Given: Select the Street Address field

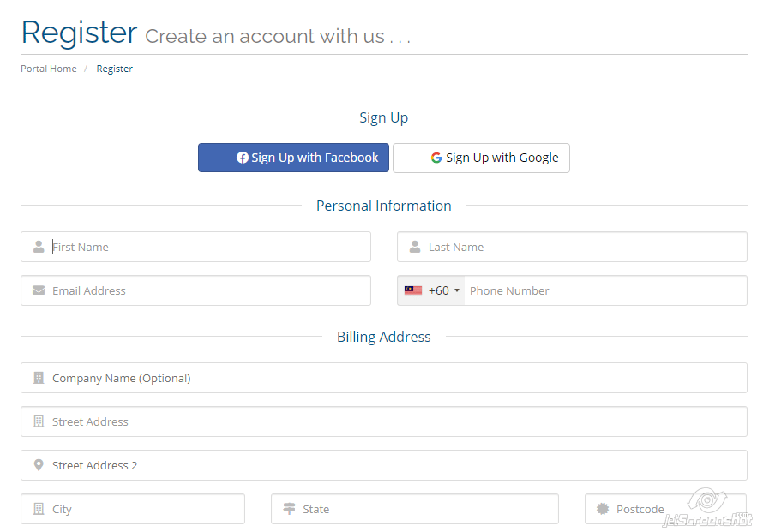Looking at the screenshot, I should point(384,421).
